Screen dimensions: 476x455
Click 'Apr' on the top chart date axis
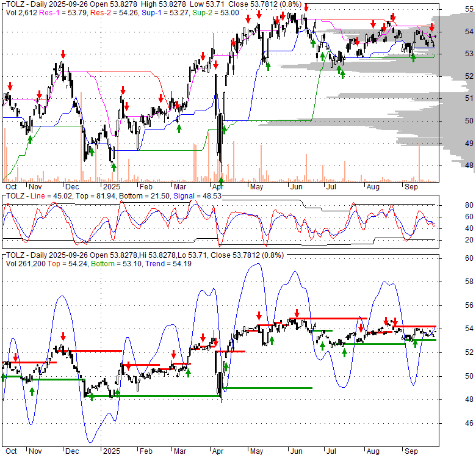(218, 187)
